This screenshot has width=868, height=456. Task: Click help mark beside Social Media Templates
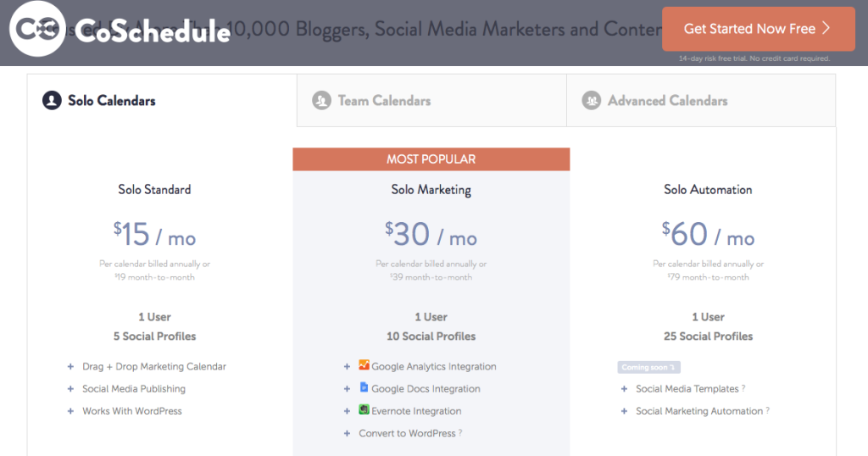(x=743, y=388)
